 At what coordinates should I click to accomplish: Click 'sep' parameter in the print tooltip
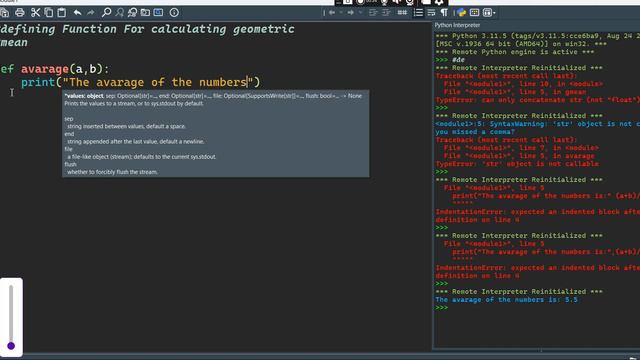(x=69, y=119)
